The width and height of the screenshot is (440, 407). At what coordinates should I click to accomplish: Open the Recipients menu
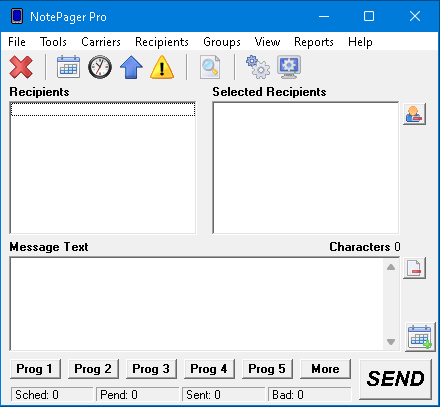point(162,42)
